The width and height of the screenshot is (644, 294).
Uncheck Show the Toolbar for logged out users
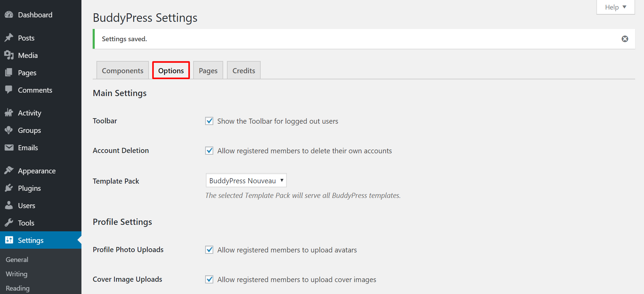[209, 121]
